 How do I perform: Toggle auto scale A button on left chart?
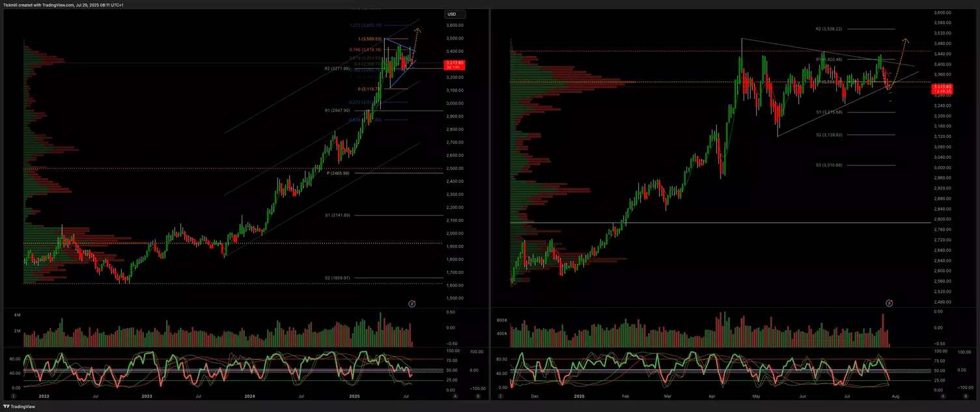click(455, 396)
